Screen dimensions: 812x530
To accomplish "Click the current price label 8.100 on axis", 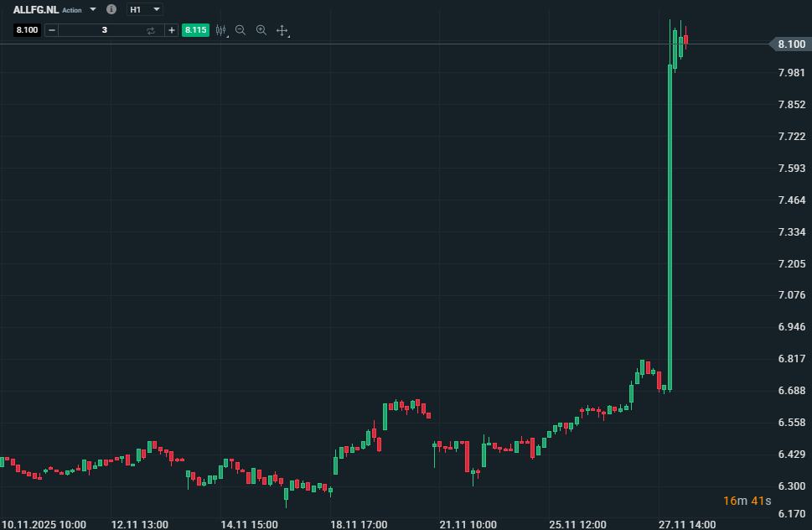I will (x=791, y=44).
